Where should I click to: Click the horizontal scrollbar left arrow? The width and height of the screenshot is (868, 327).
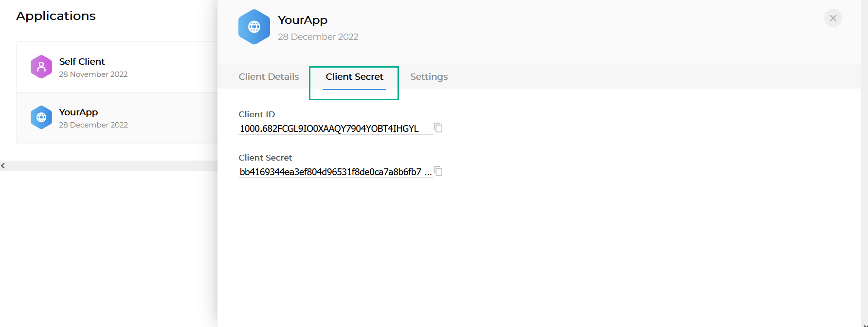pyautogui.click(x=3, y=166)
